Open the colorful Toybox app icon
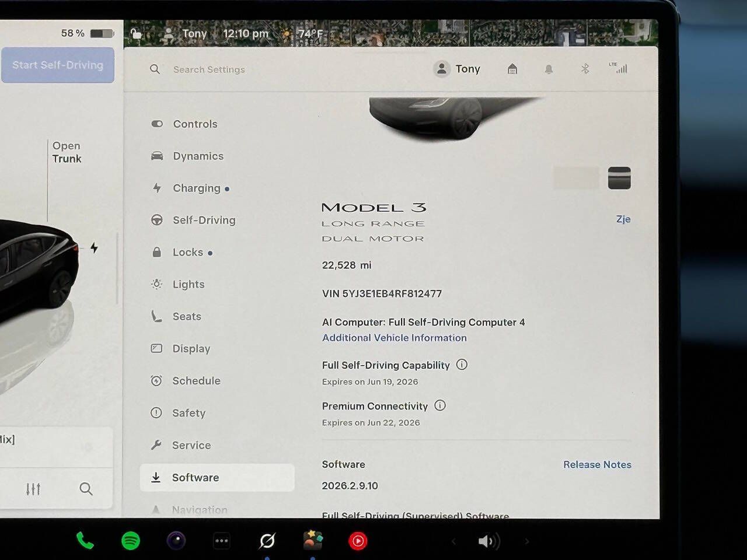Screen dimensions: 747x560 313,541
